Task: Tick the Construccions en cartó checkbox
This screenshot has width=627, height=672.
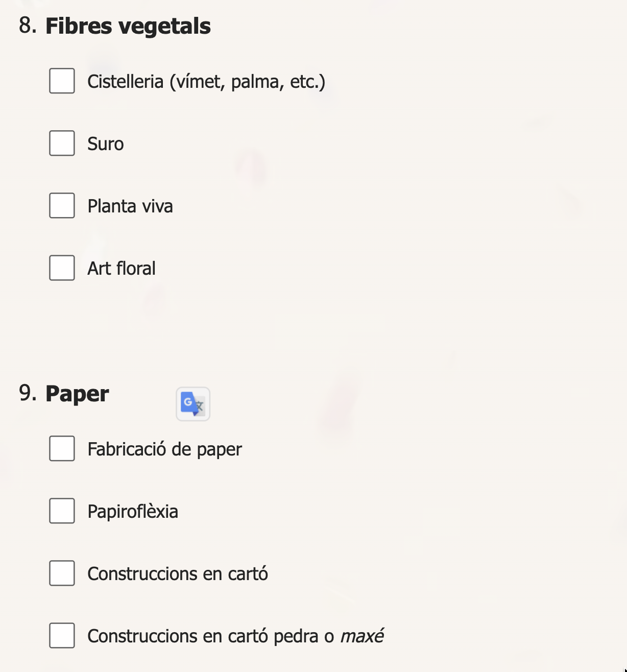Action: click(62, 573)
